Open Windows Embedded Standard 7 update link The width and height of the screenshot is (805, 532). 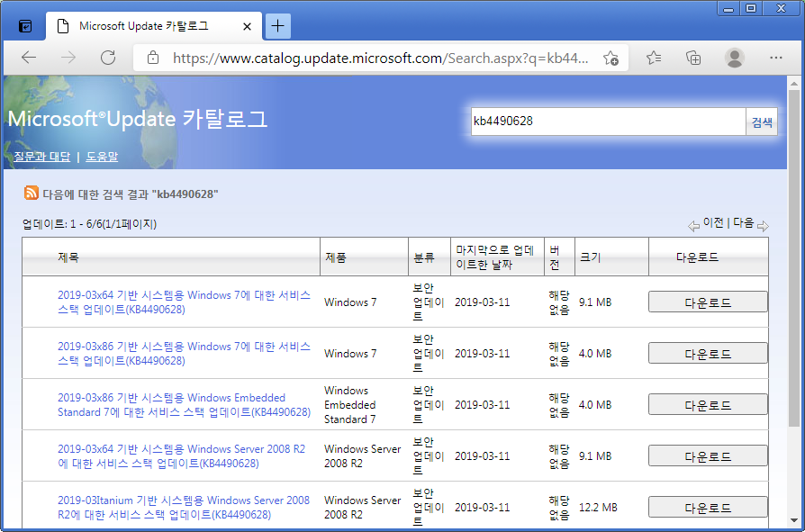[184, 405]
